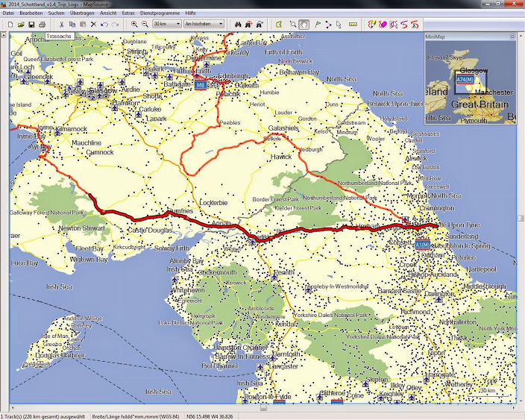Open the Übertragen menu
The image size is (525, 420).
coord(81,13)
